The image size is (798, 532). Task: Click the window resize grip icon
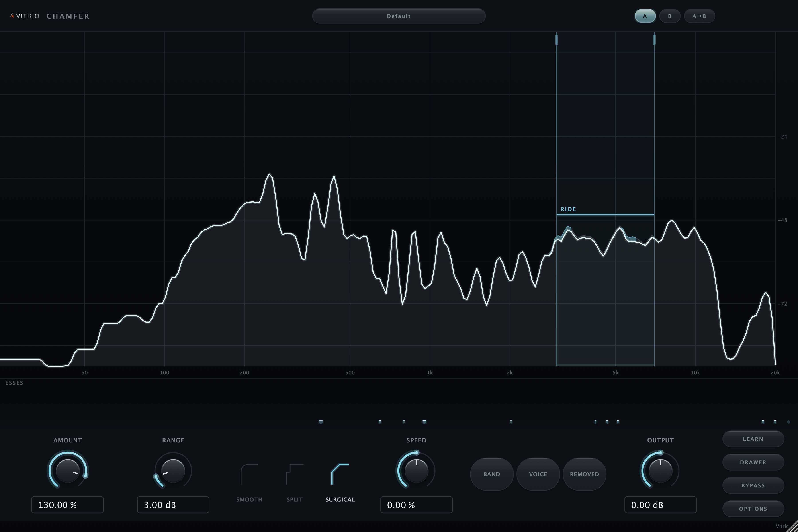click(x=792, y=527)
